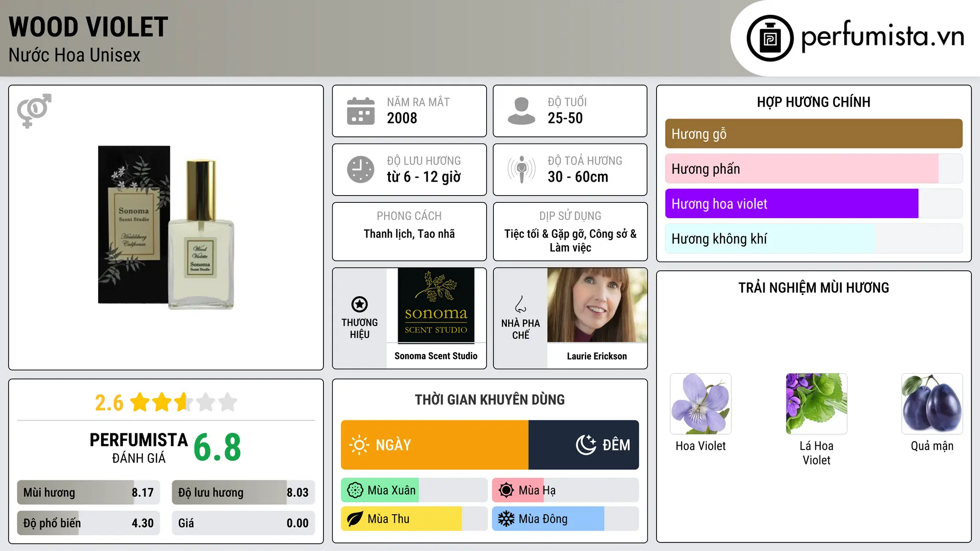The image size is (980, 551).
Task: Select the Quả mận note image
Action: pos(932,404)
